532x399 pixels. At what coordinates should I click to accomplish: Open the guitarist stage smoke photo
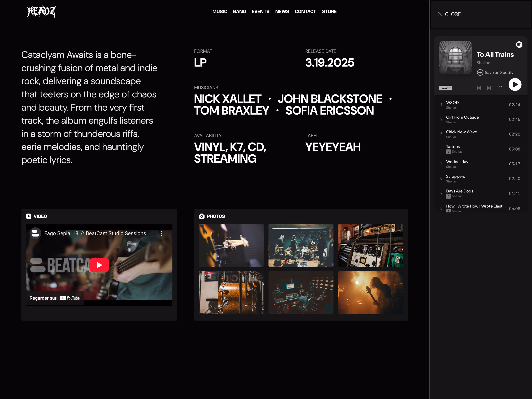point(370,293)
